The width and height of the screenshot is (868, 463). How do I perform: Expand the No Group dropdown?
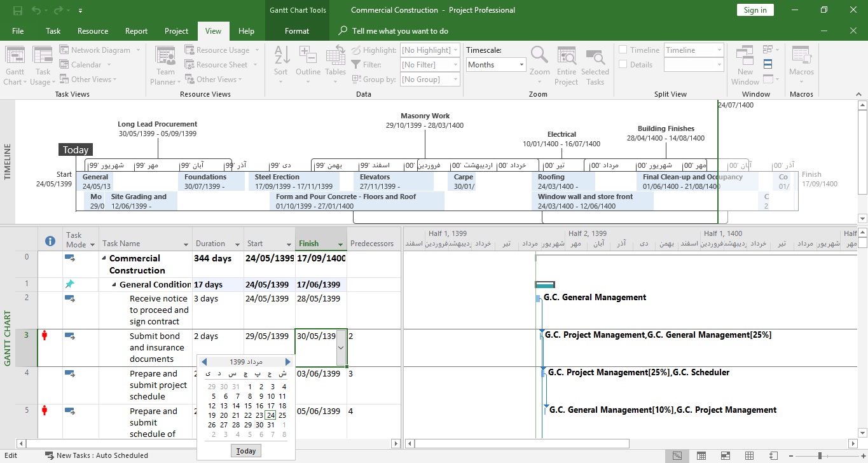[x=455, y=79]
